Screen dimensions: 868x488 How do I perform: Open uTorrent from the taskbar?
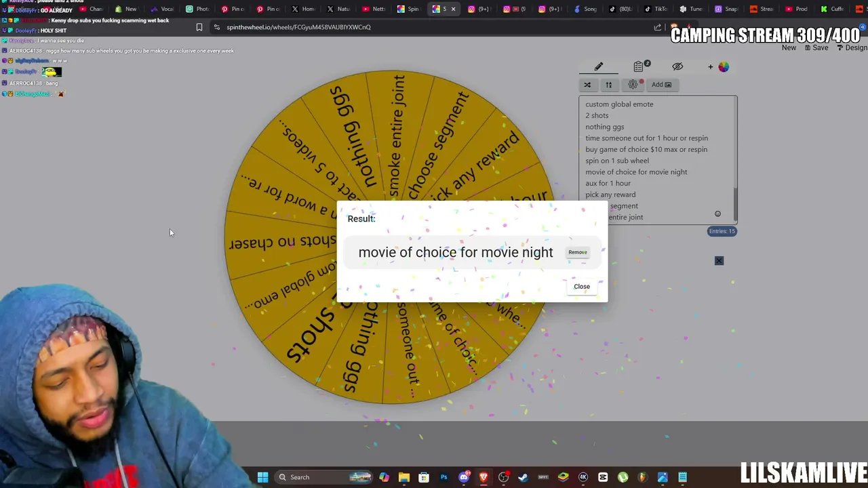(623, 477)
